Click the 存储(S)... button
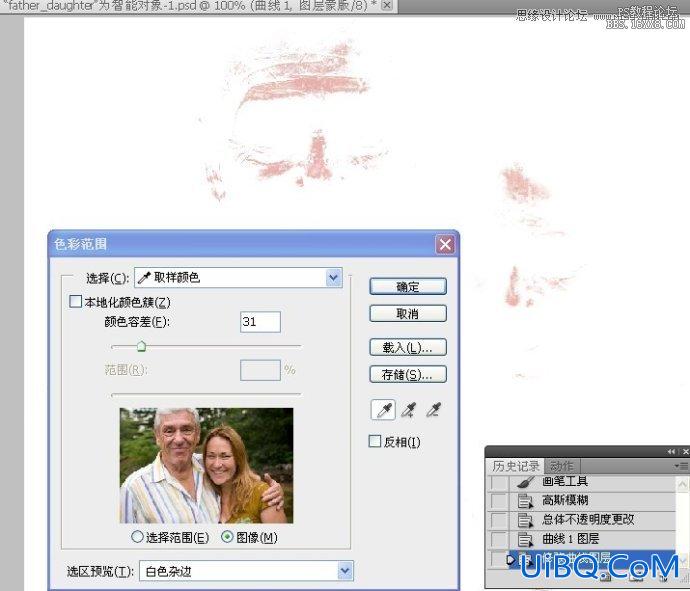 tap(408, 374)
